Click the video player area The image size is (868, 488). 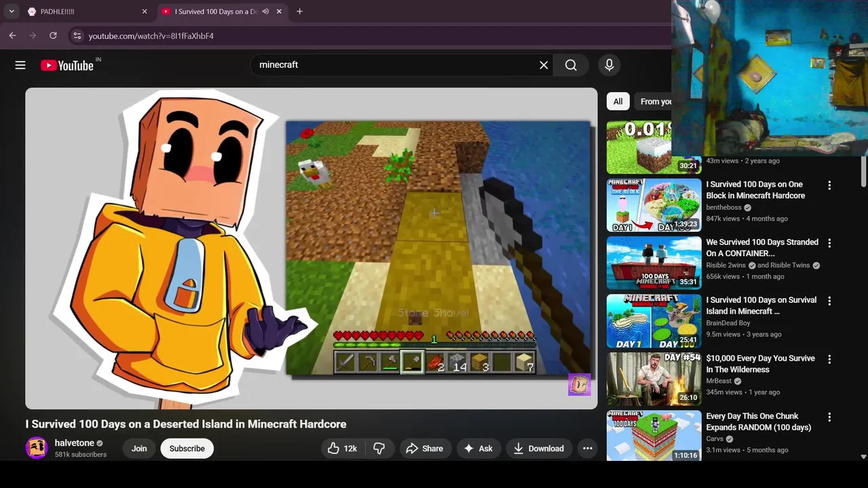pos(311,248)
